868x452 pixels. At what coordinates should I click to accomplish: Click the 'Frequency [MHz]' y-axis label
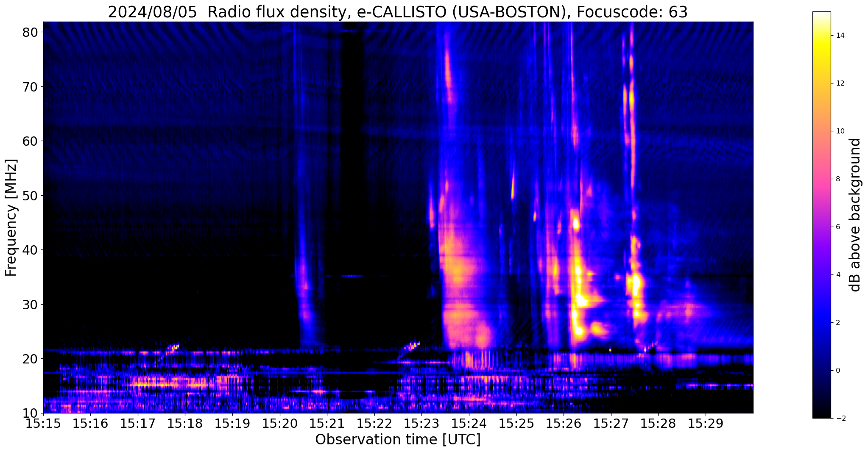coord(11,218)
